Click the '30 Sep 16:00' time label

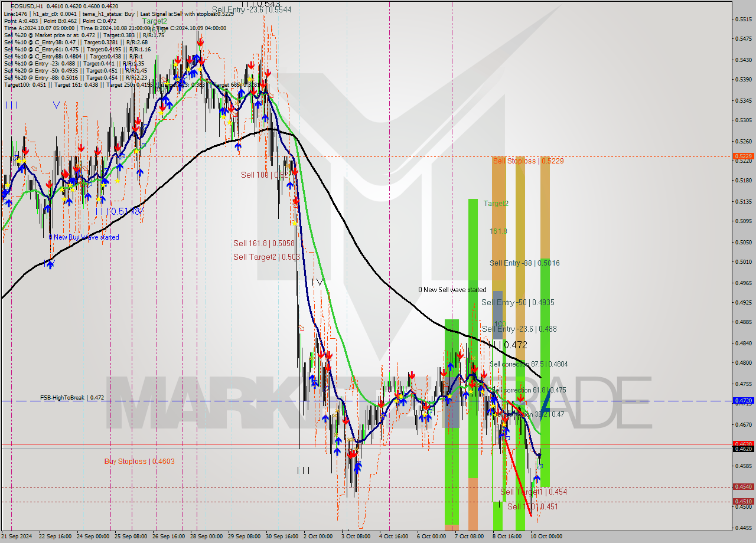point(282,537)
